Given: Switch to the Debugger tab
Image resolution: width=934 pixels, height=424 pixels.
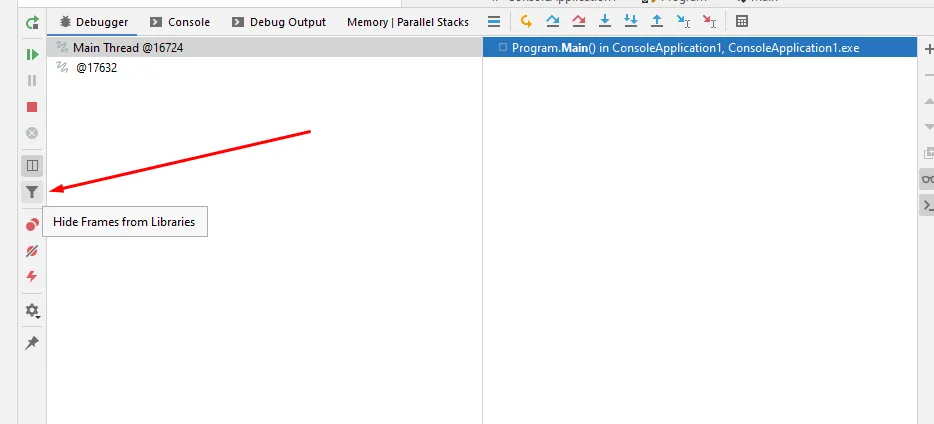Looking at the screenshot, I should point(94,22).
